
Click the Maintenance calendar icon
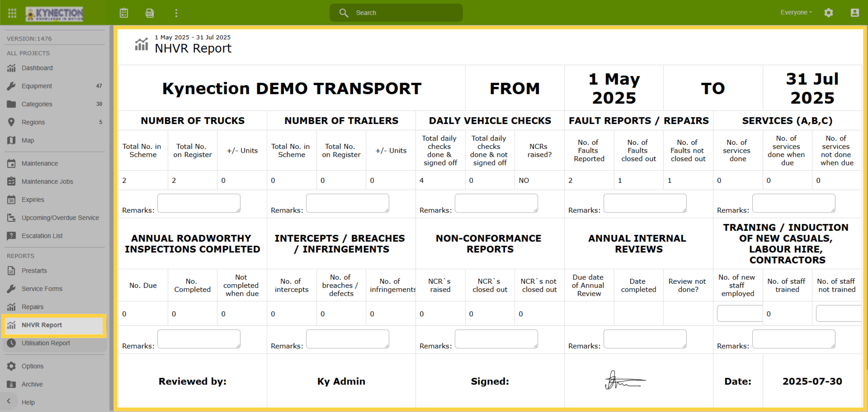(12, 164)
